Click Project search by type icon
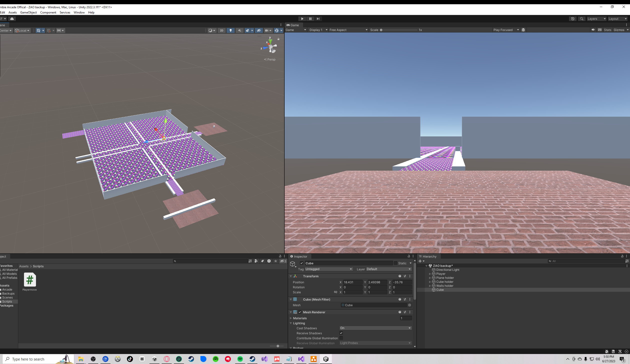This screenshot has width=630, height=364. (x=256, y=261)
